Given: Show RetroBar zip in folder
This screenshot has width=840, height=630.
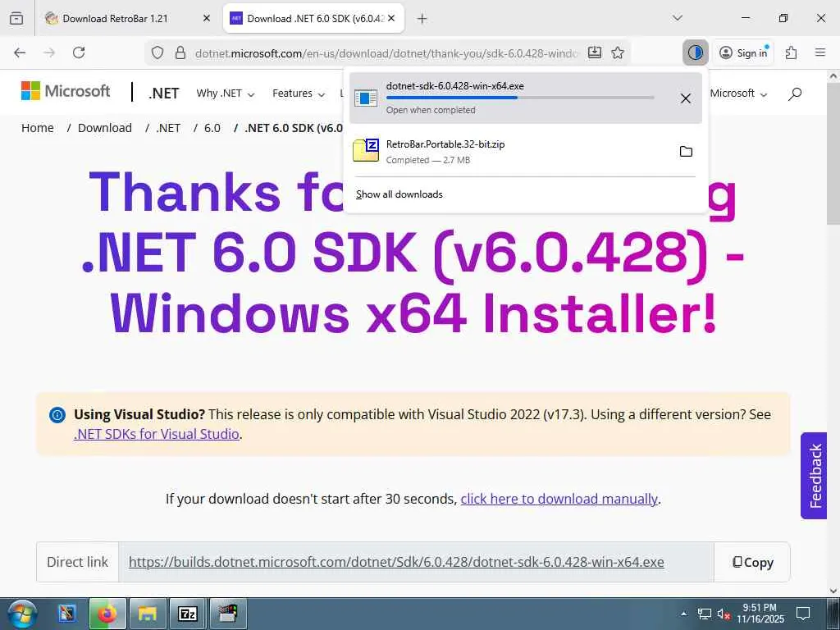Looking at the screenshot, I should (686, 152).
